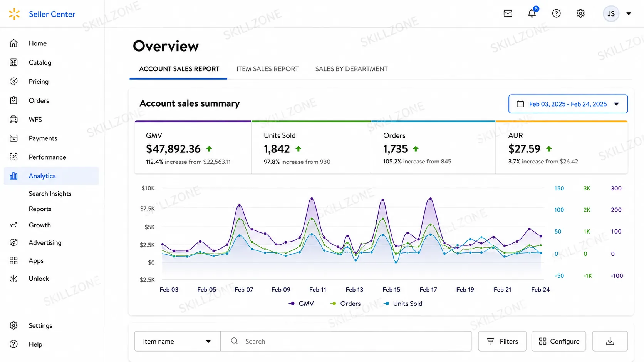Viewport: 644px width, 362px height.
Task: Click the "Overview" page heading
Action: (166, 46)
